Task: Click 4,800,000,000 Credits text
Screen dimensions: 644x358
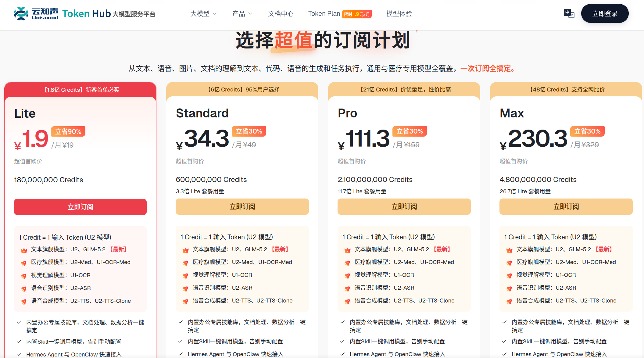Action: 538,180
